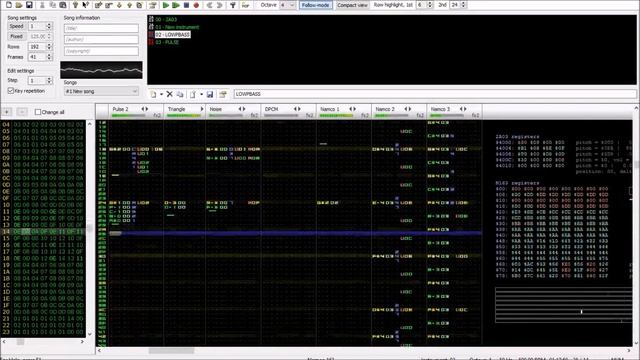This screenshot has width=640, height=360.
Task: Open the module properties dialog
Action: pos(153,5)
